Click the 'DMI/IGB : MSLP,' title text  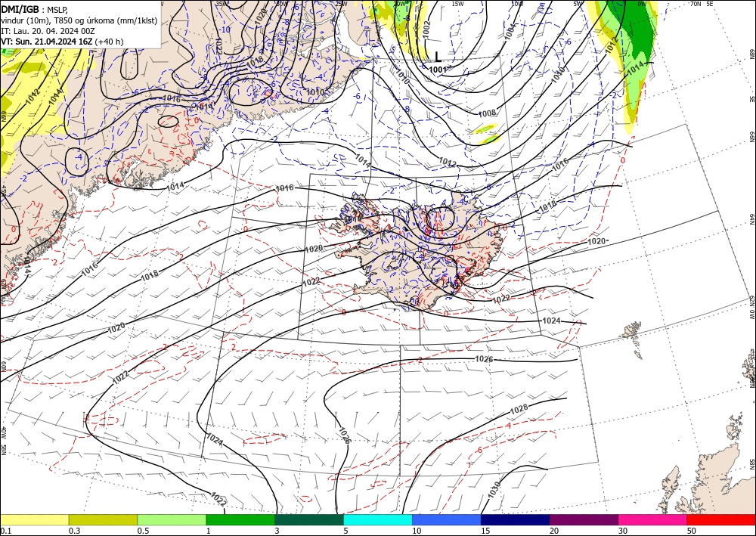click(34, 8)
